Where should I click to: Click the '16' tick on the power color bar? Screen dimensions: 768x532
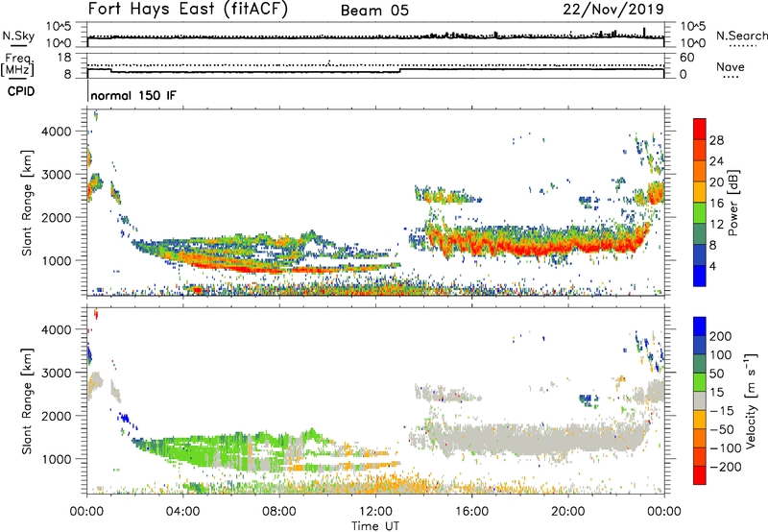pyautogui.click(x=716, y=204)
